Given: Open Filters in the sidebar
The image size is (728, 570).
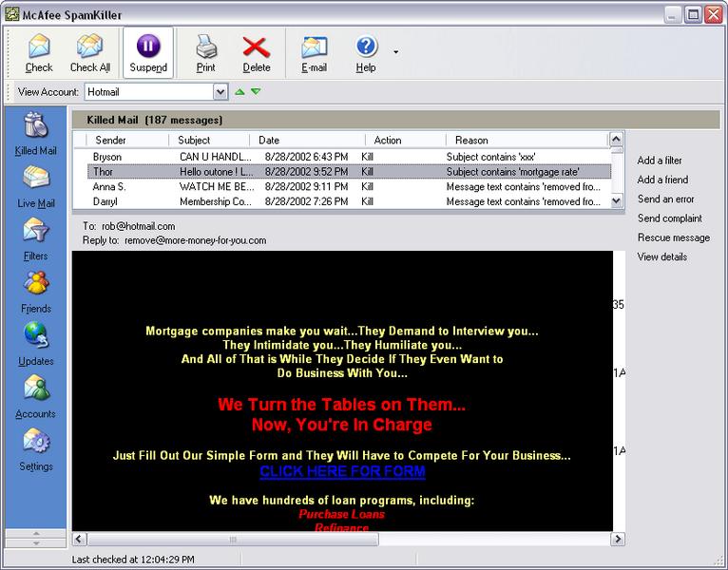Looking at the screenshot, I should click(x=36, y=239).
